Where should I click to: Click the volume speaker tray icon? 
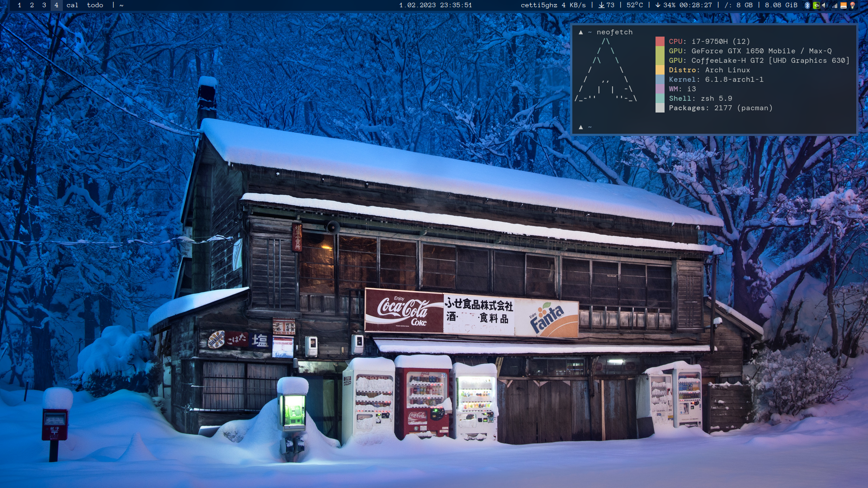(x=825, y=5)
